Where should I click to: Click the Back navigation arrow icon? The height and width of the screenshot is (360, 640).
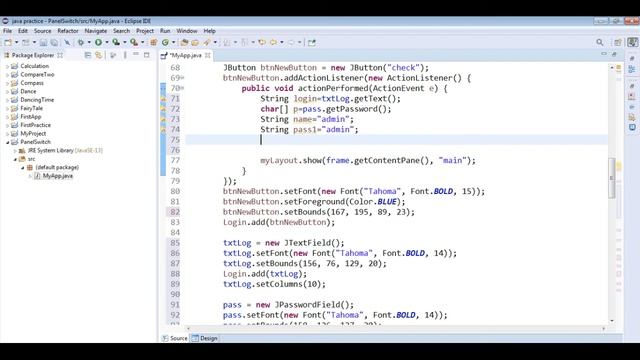click(x=273, y=42)
